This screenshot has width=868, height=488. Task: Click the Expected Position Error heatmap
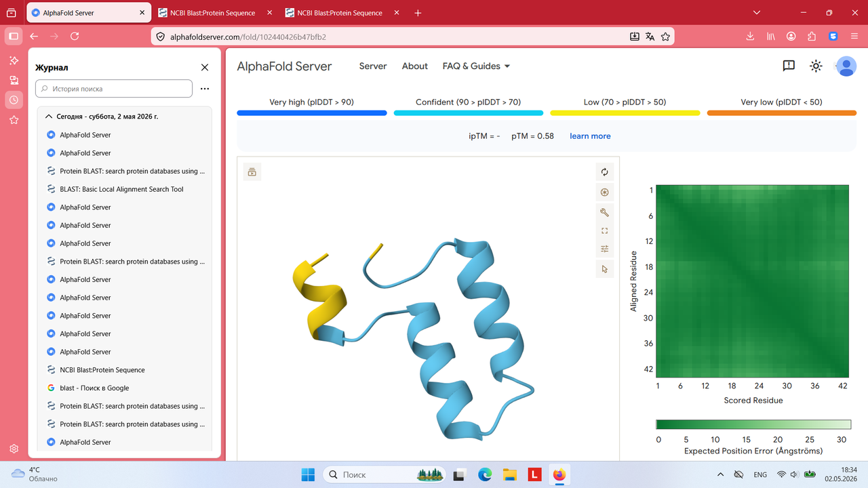click(753, 281)
